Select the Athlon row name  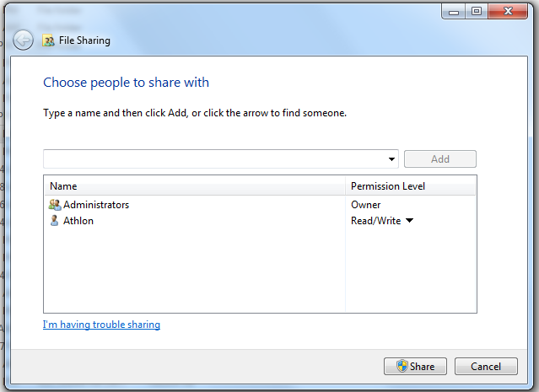tap(78, 221)
